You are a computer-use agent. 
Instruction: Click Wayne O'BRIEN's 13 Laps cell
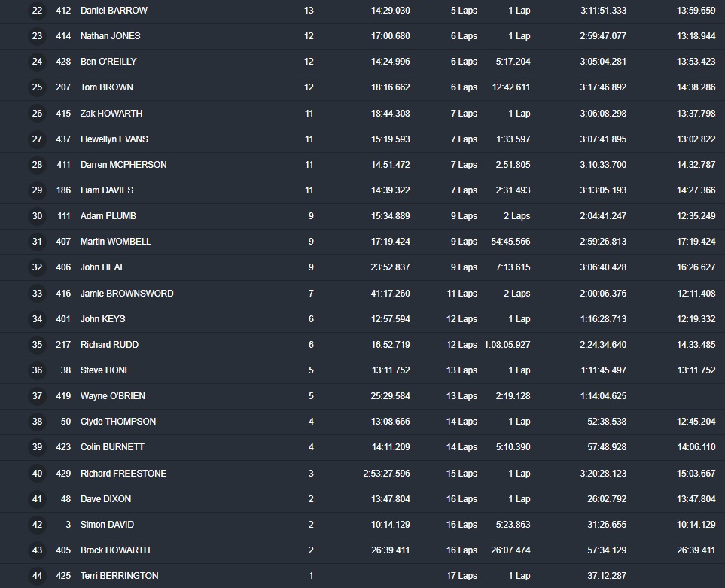[x=462, y=396]
